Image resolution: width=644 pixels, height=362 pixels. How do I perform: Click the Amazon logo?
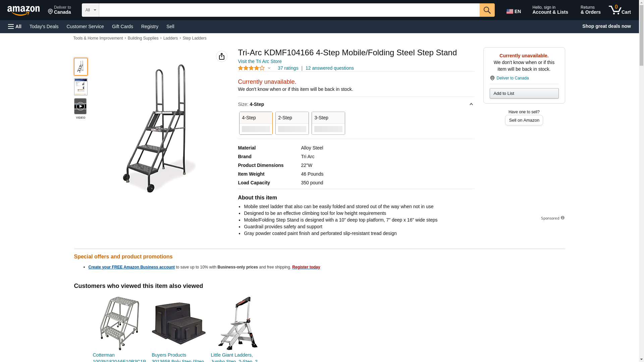pyautogui.click(x=23, y=10)
